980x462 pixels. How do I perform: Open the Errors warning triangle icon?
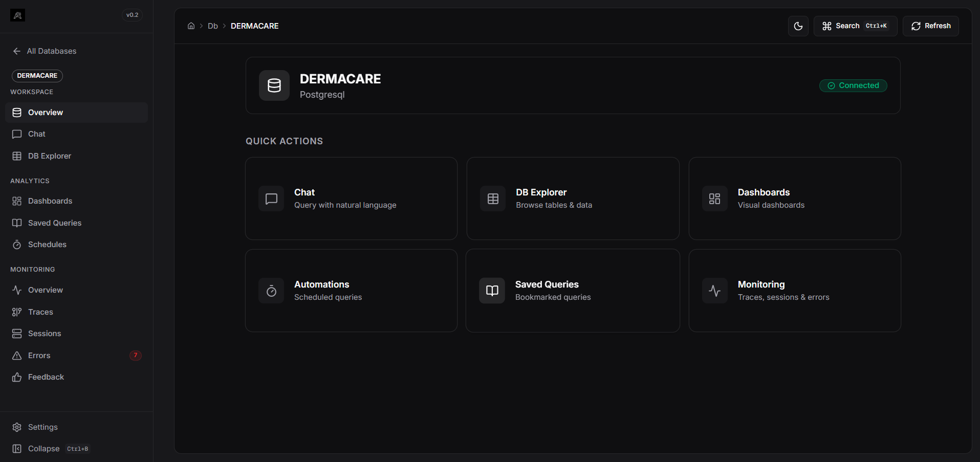[17, 356]
